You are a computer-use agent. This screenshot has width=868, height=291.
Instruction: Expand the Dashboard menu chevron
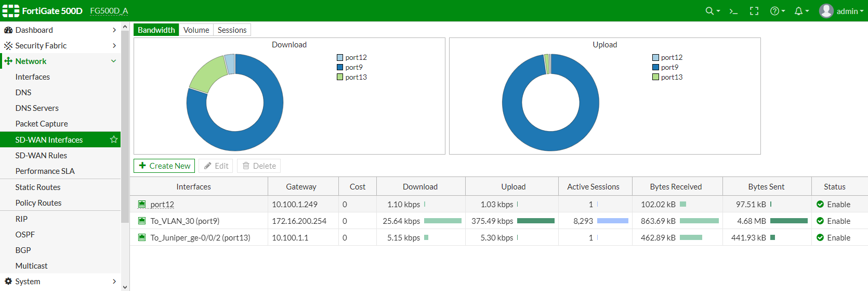tap(114, 30)
